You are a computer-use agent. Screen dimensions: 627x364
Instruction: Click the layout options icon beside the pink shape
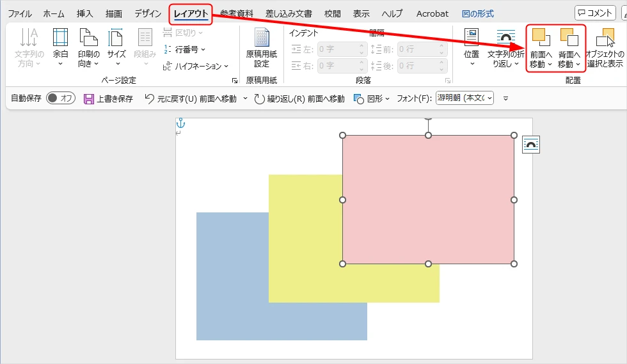[x=531, y=145]
